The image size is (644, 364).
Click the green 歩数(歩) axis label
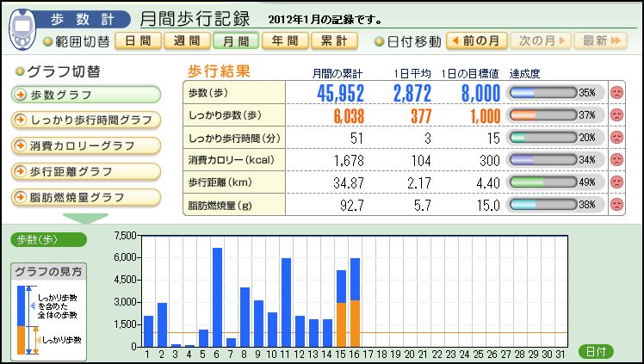(48, 240)
